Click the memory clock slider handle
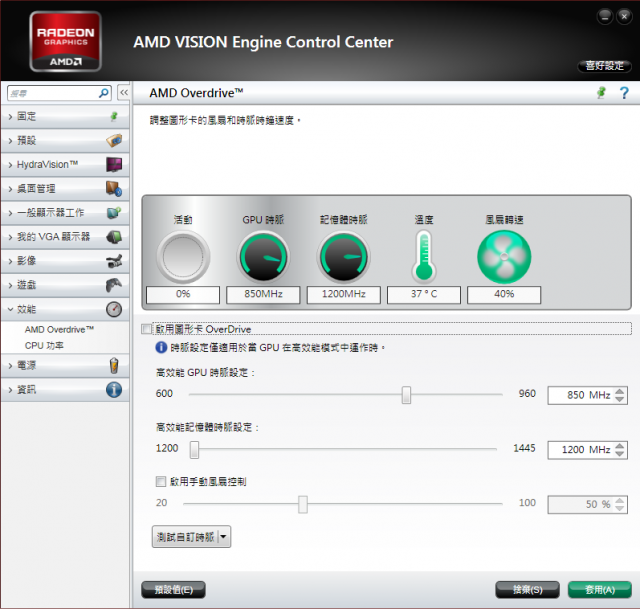Viewport: 640px width, 609px height. (194, 449)
